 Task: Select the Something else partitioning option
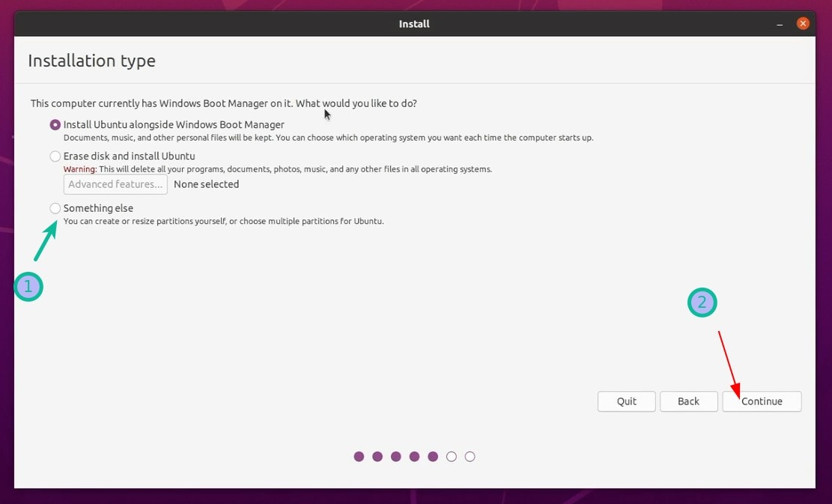55,207
